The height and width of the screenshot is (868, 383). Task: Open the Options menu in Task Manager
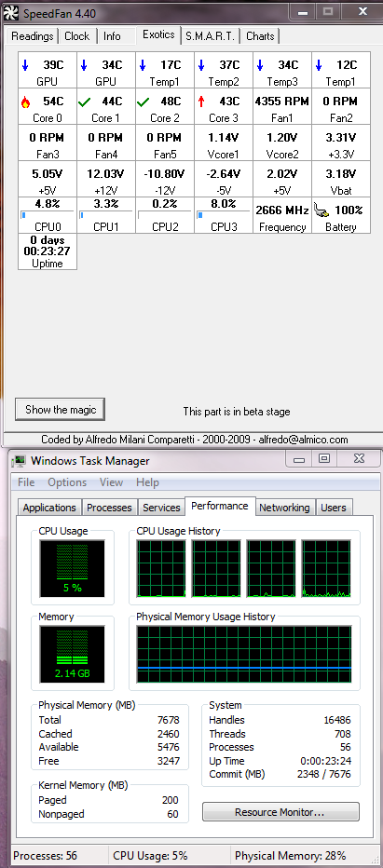(67, 482)
